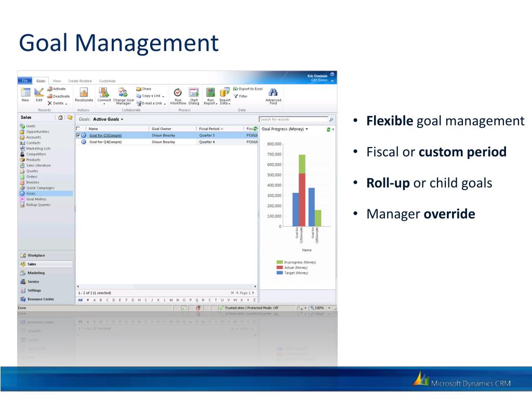This screenshot has width=532, height=399.
Task: Click the Share button
Action: point(144,89)
